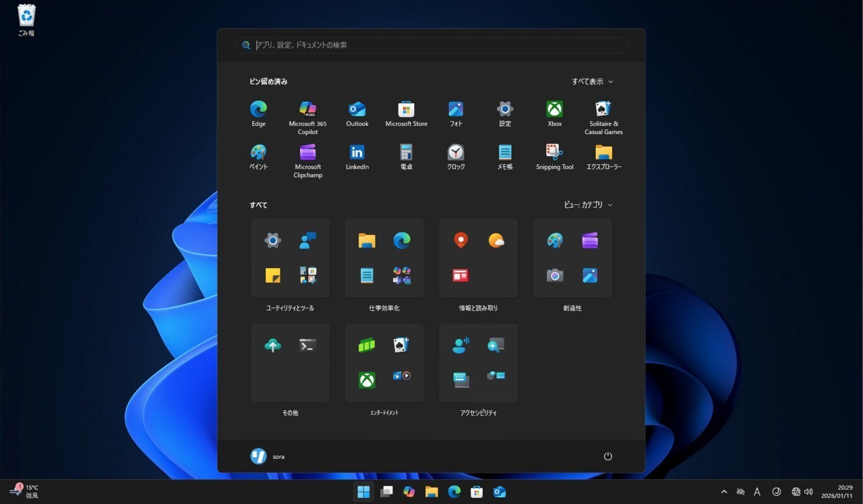The image size is (863, 504).
Task: Open the ユーティリティとツール category folder
Action: pos(290,308)
